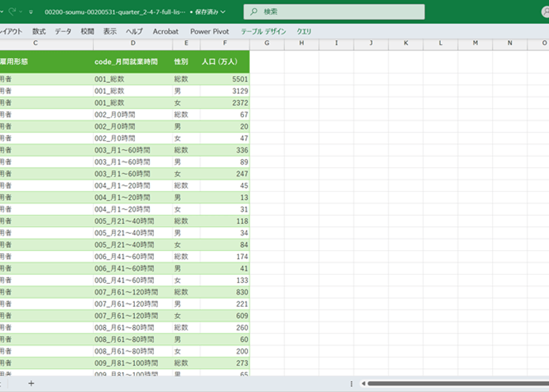This screenshot has width=549, height=392.
Task: Open the 表示 ribbon tab
Action: coord(109,31)
